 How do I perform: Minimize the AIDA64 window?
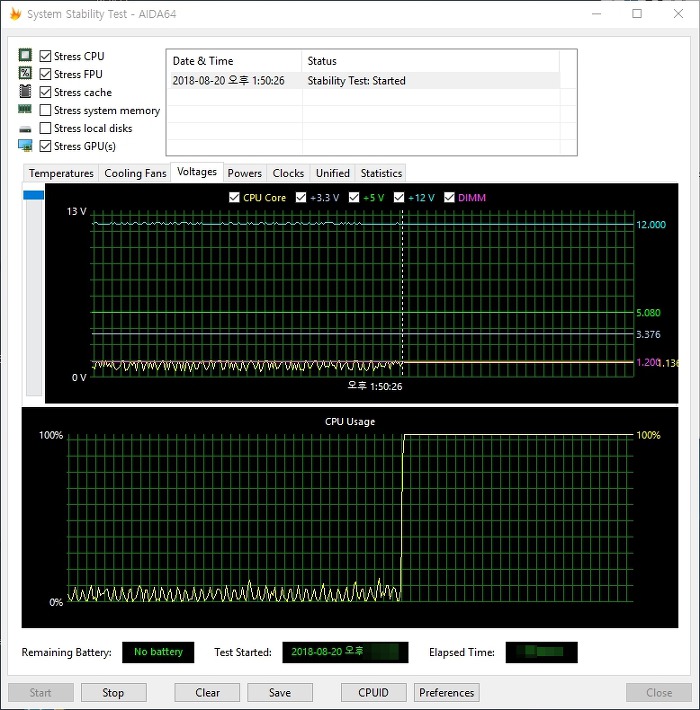[596, 14]
